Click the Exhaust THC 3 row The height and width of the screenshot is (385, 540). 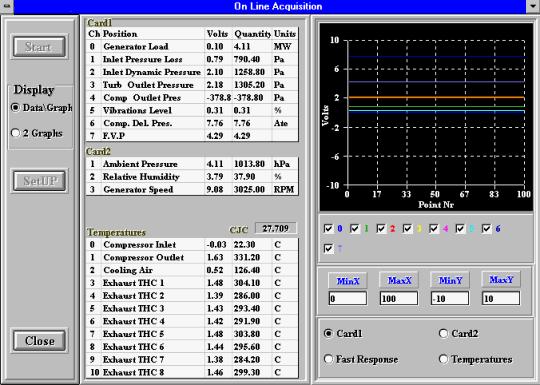click(192, 308)
